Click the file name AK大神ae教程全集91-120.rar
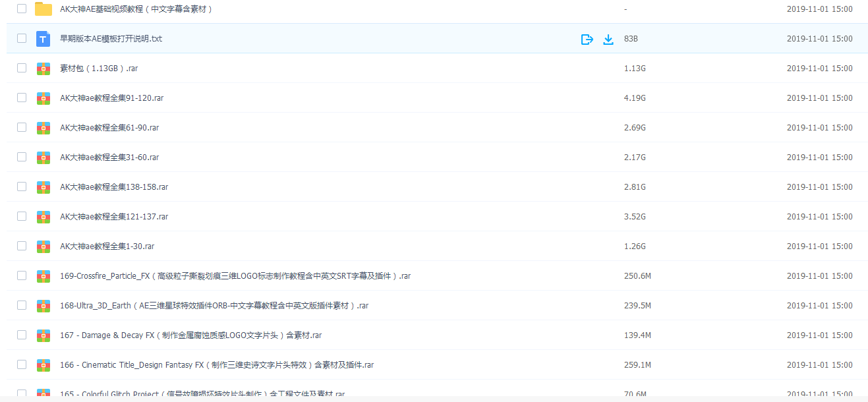Image resolution: width=868 pixels, height=402 pixels. (111, 98)
